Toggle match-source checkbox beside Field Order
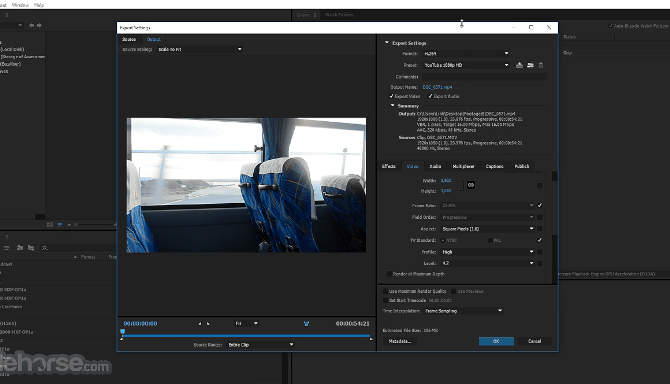This screenshot has width=670, height=384. coord(540,217)
